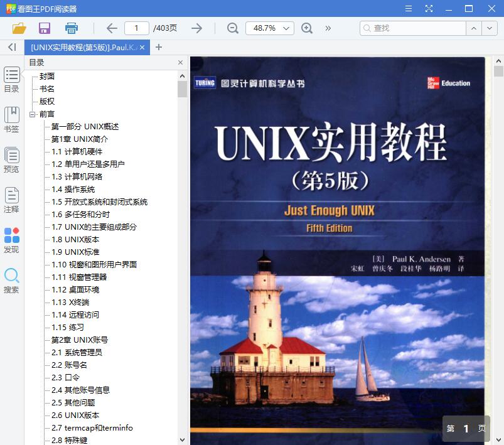Click document scrollbar up arrow

coord(498,60)
